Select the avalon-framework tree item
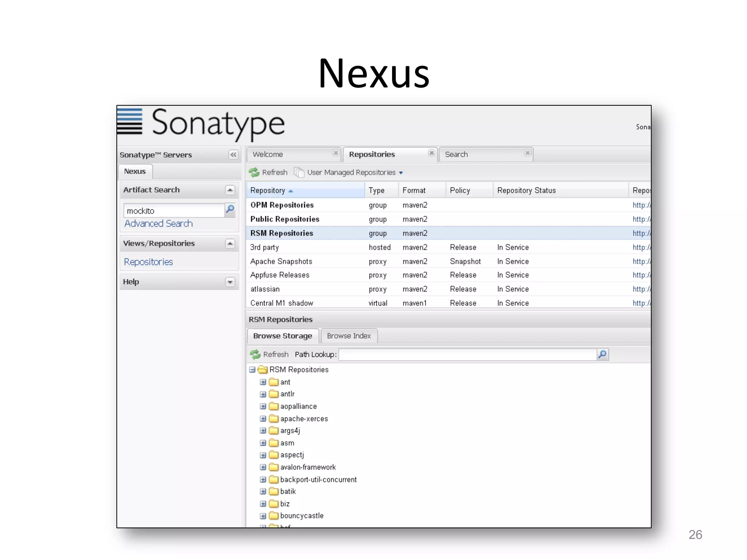This screenshot has height=560, width=747. point(308,467)
